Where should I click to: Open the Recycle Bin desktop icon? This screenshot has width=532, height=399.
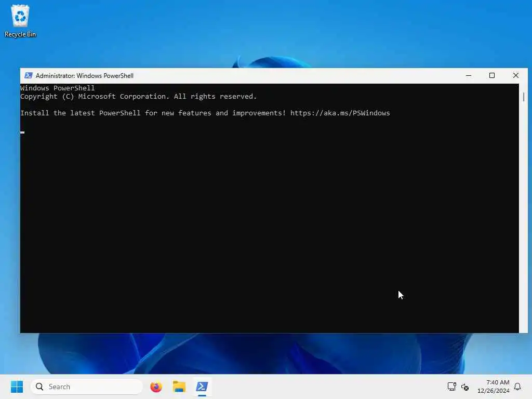(x=20, y=20)
